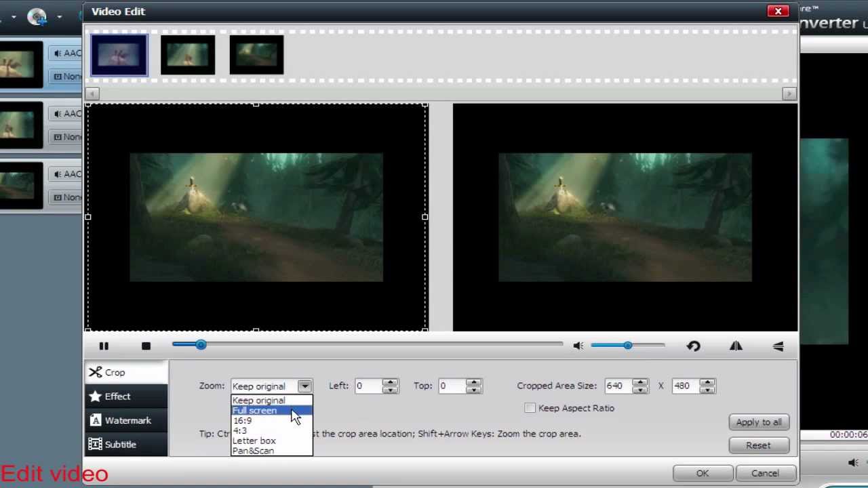Confirm edits with the OK button
The image size is (868, 488).
click(703, 473)
